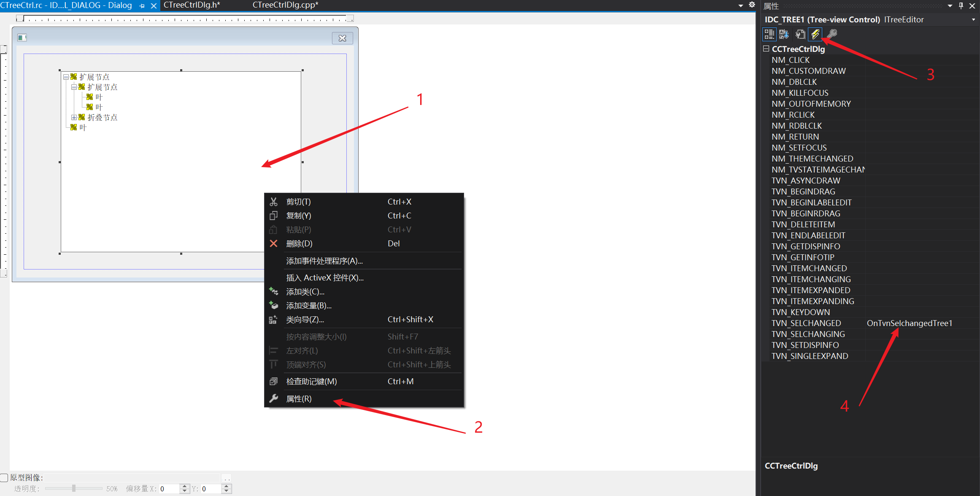Image resolution: width=980 pixels, height=496 pixels.
Task: Choose 插入 ActiveX 控件(X)... menu entry
Action: (x=364, y=278)
